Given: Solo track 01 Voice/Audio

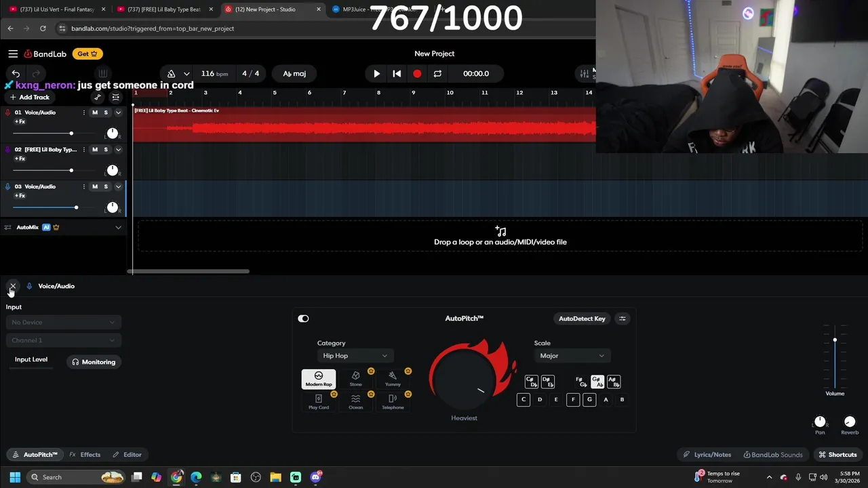Looking at the screenshot, I should point(106,113).
